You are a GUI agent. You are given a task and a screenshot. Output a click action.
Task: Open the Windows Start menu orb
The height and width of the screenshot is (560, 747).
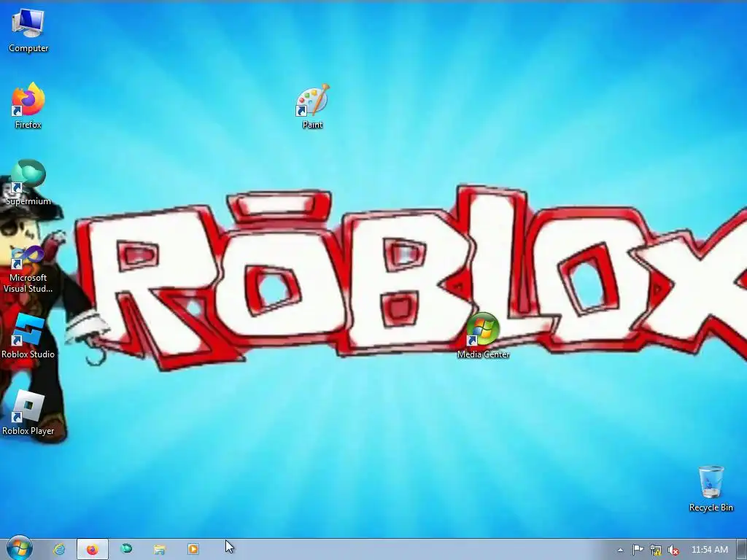coord(18,548)
